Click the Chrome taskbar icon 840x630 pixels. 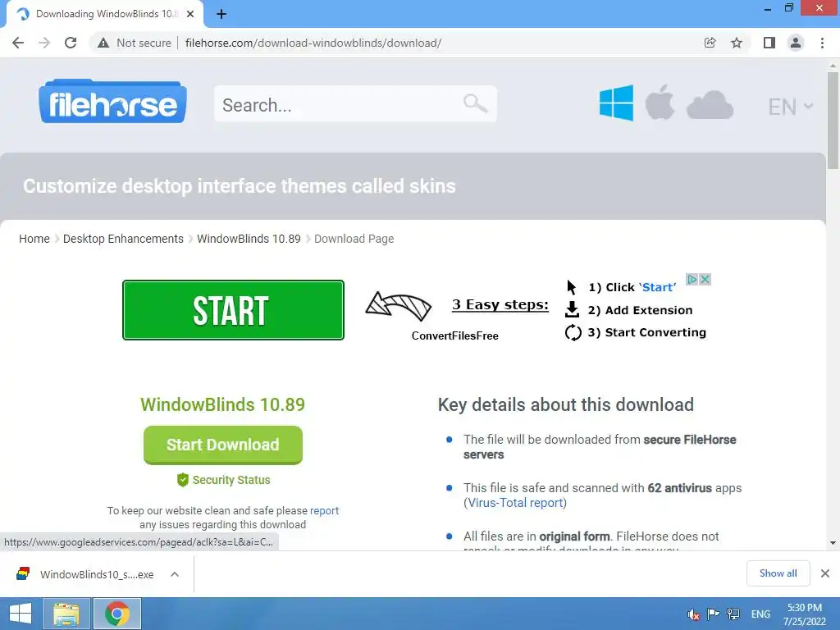117,614
